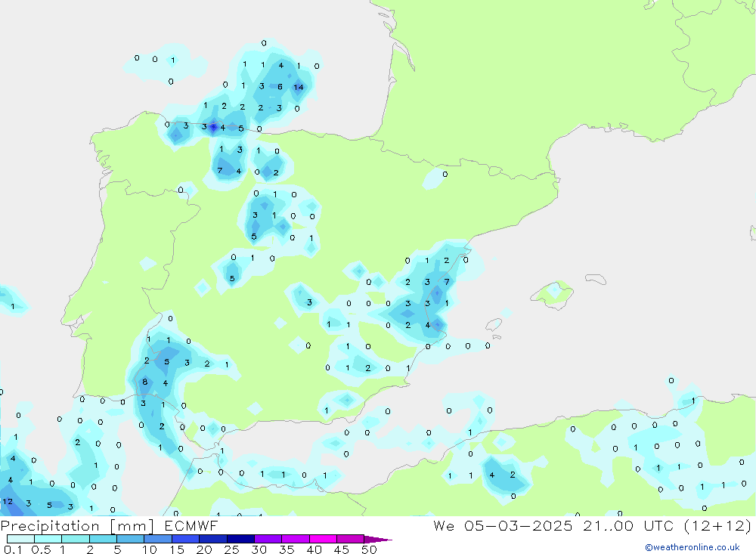
Task: Click the '12' precipitation value on map
Action: click(x=8, y=501)
